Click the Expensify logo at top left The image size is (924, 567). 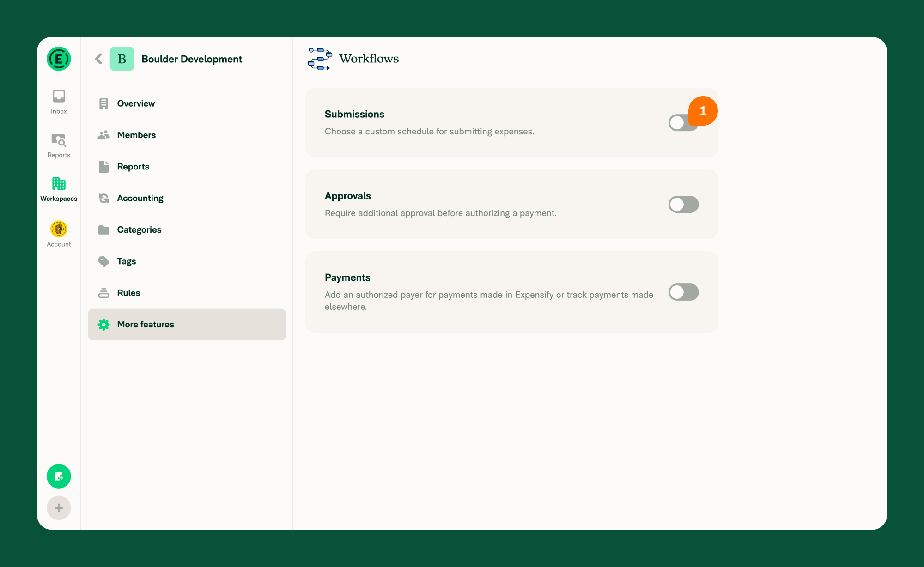coord(58,59)
